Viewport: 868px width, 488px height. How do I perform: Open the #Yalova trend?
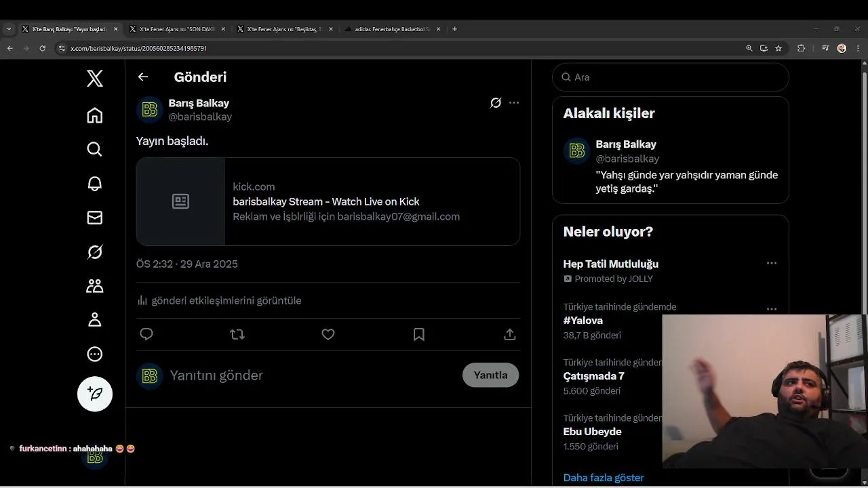click(x=583, y=321)
